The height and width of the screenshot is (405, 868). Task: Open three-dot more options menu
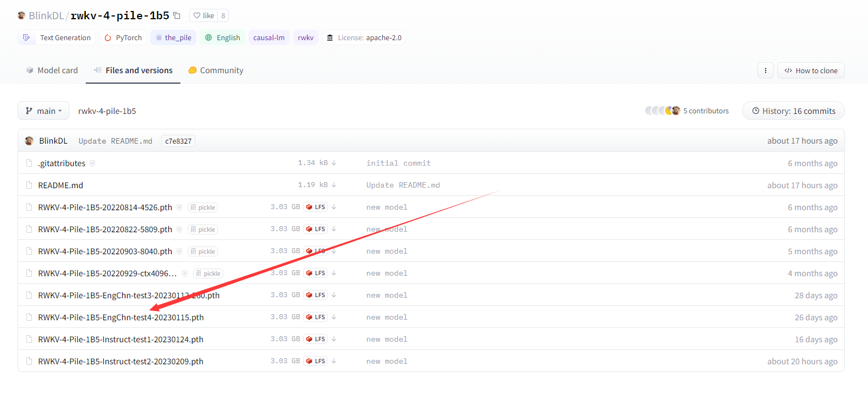click(x=766, y=70)
